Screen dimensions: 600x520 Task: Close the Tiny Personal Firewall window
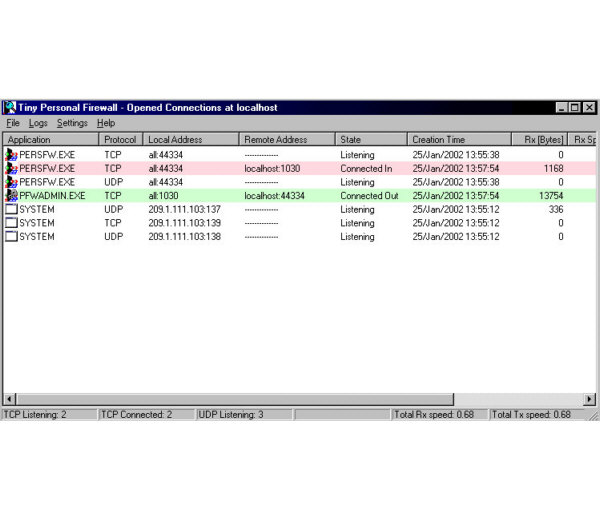click(590, 108)
